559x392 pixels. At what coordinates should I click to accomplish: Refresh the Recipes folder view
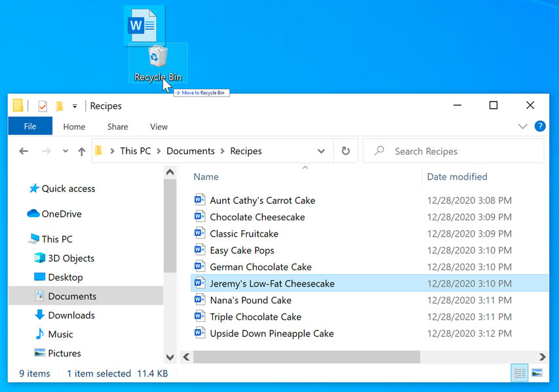coord(345,151)
